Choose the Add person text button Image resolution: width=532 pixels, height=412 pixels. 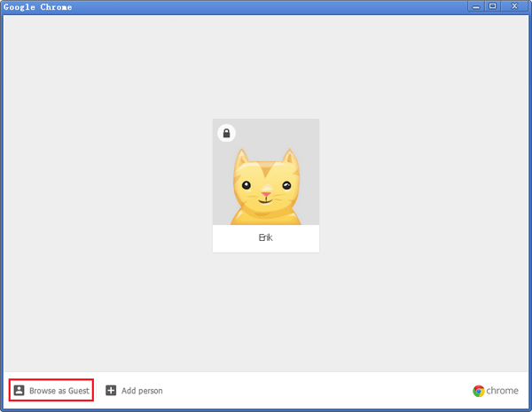coord(142,390)
